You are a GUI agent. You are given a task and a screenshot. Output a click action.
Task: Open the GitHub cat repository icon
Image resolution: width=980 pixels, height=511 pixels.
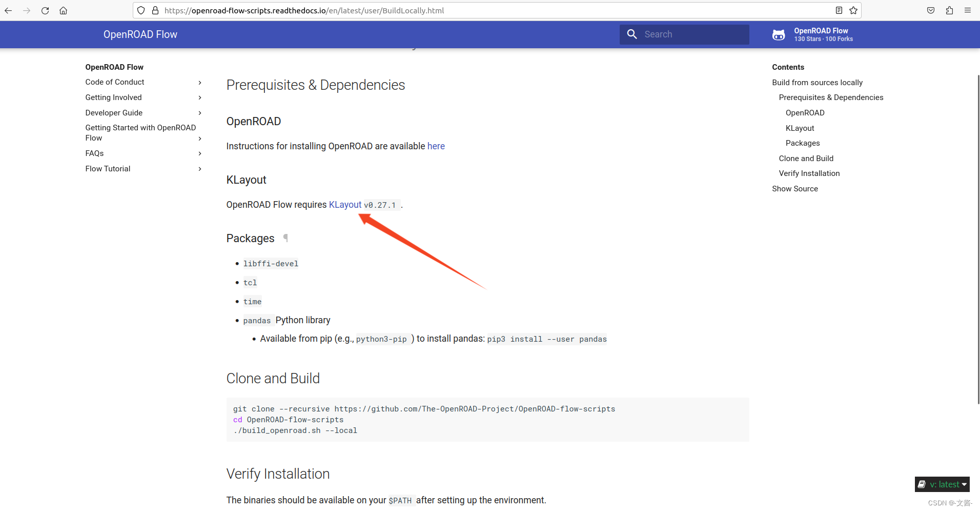[779, 35]
